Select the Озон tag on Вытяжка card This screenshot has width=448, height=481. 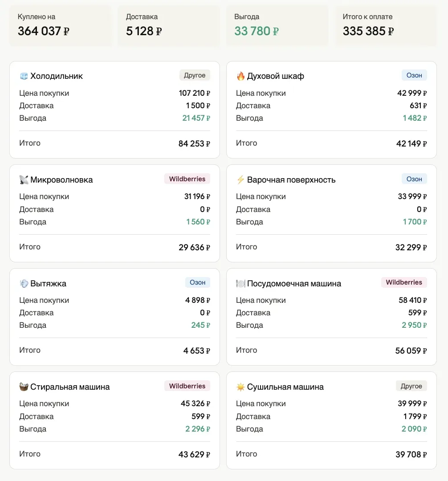(x=197, y=282)
